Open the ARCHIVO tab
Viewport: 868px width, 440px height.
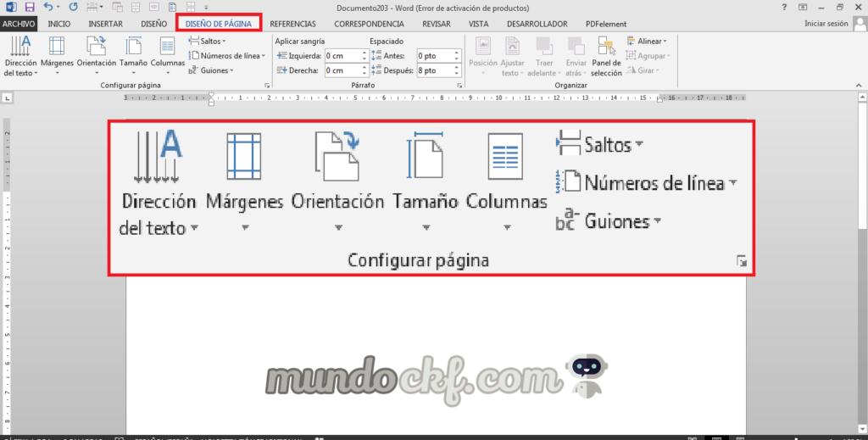[x=19, y=24]
